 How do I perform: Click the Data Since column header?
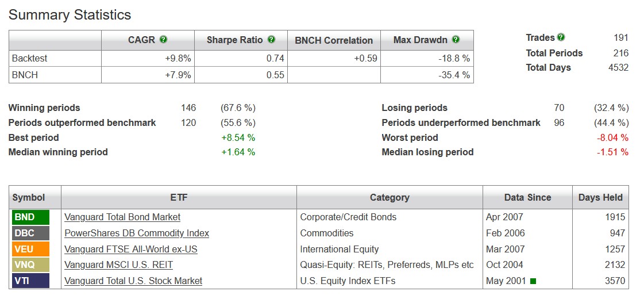pos(527,197)
